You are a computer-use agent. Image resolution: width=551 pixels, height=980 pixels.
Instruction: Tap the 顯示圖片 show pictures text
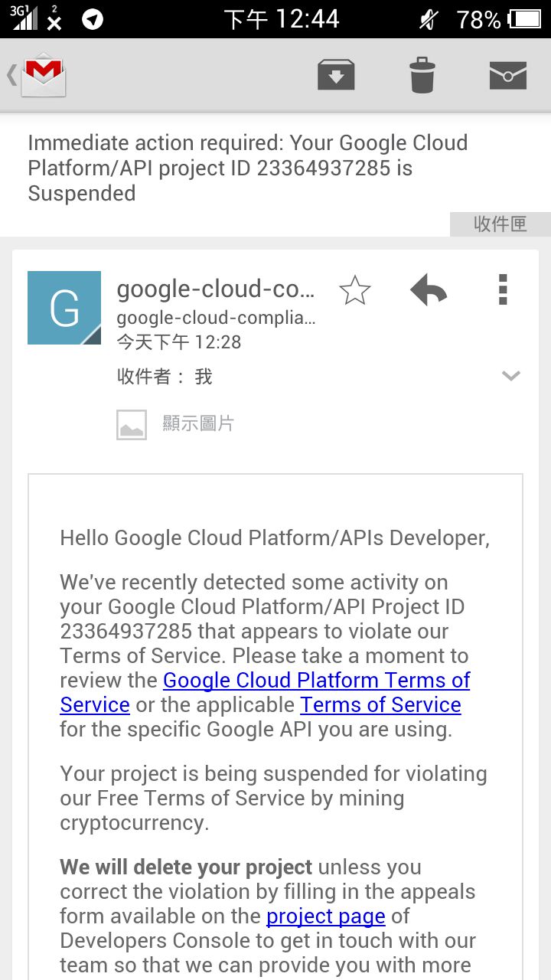click(x=198, y=423)
